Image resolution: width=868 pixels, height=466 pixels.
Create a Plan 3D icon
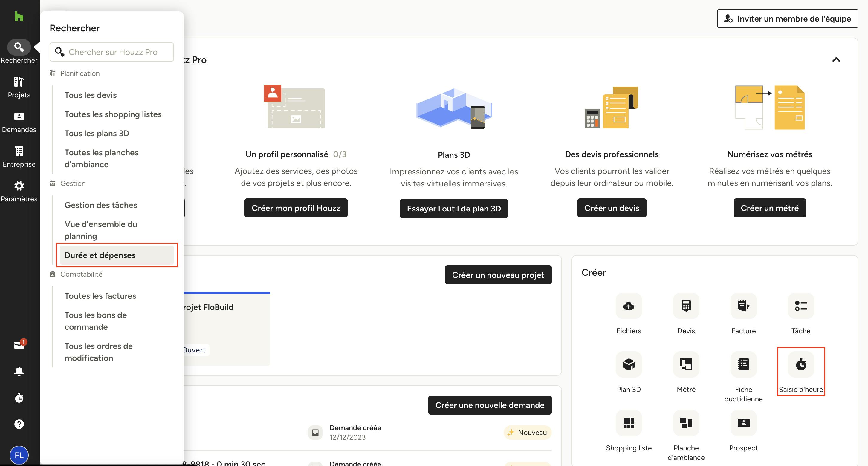point(628,364)
